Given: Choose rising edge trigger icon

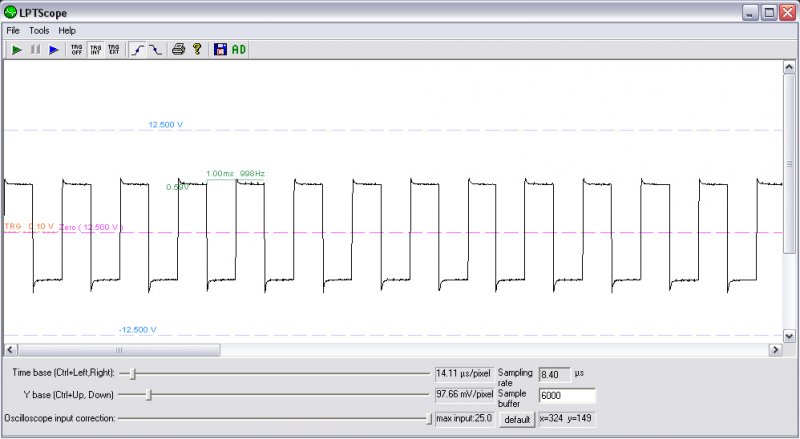Looking at the screenshot, I should pyautogui.click(x=137, y=50).
